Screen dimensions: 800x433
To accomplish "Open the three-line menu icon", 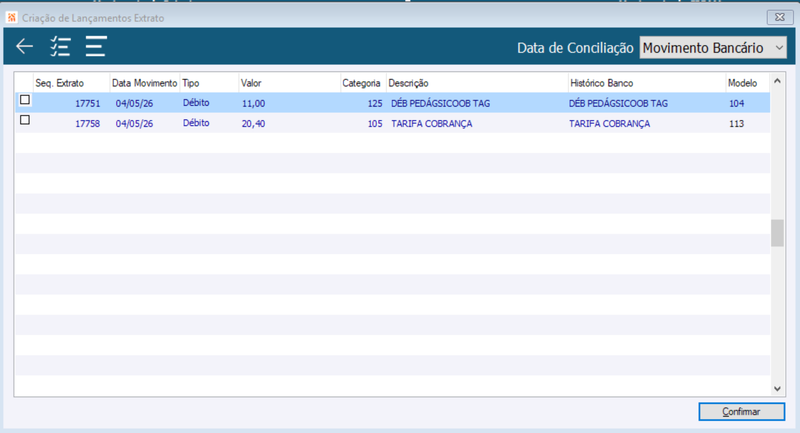I will pos(96,46).
